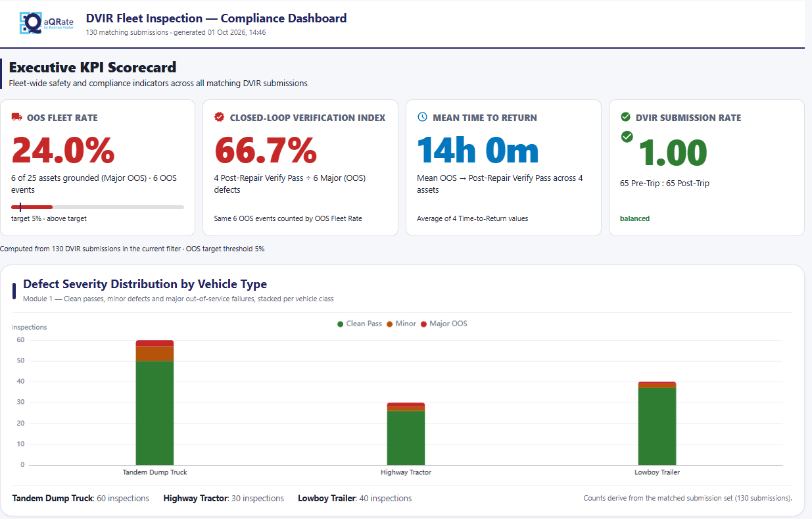
Task: Toggle the Clean Pass legend item
Action: 360,324
